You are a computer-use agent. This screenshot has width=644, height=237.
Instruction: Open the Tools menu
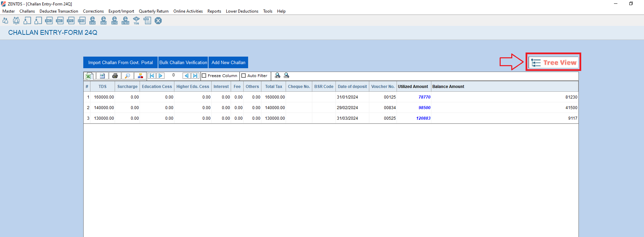click(x=268, y=11)
